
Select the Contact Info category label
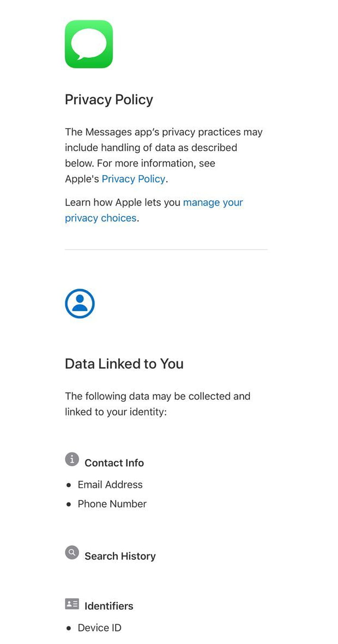tap(114, 463)
